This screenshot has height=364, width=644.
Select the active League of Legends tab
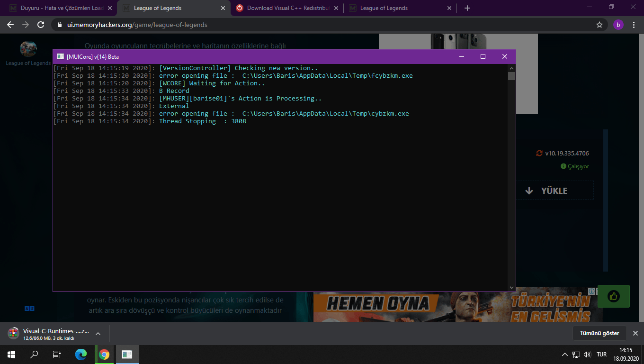pos(174,8)
